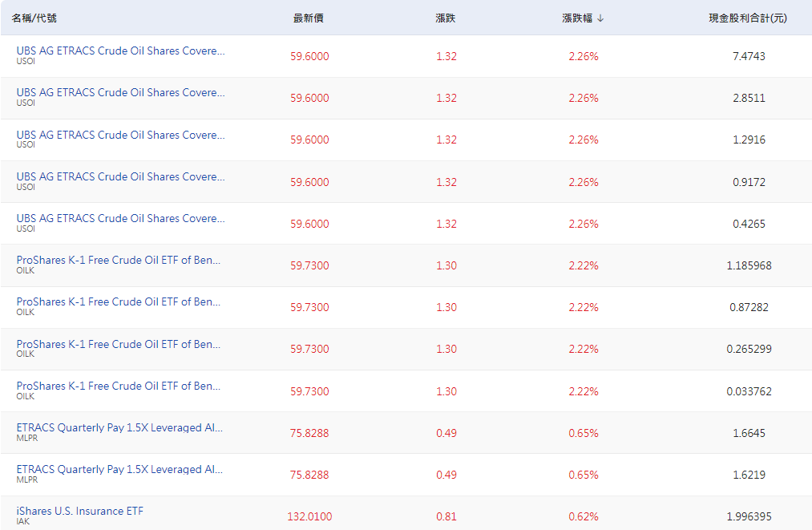Select the dividend value 1.996395
This screenshot has height=530, width=812.
[x=749, y=516]
